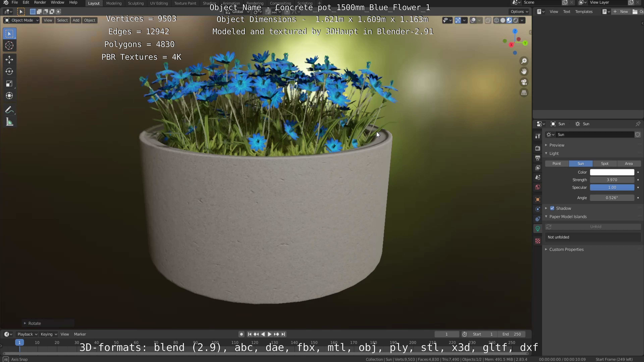
Task: Open the Render menu
Action: click(x=40, y=3)
